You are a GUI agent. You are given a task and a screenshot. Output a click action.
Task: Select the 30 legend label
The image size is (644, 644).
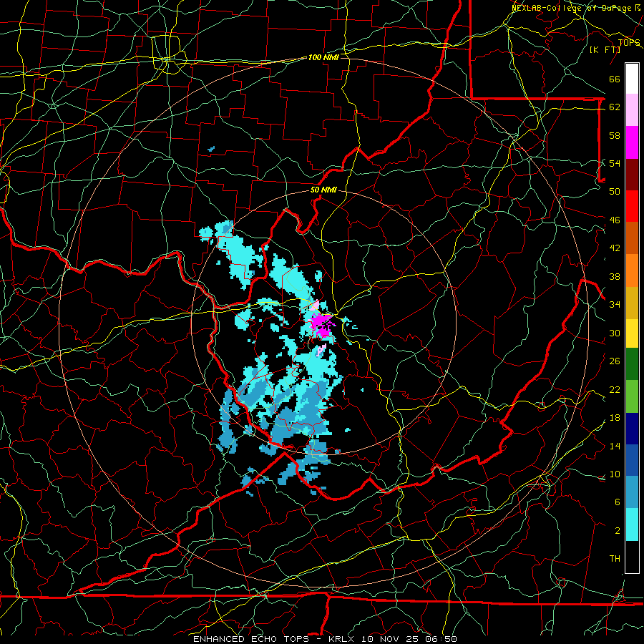pyautogui.click(x=615, y=333)
